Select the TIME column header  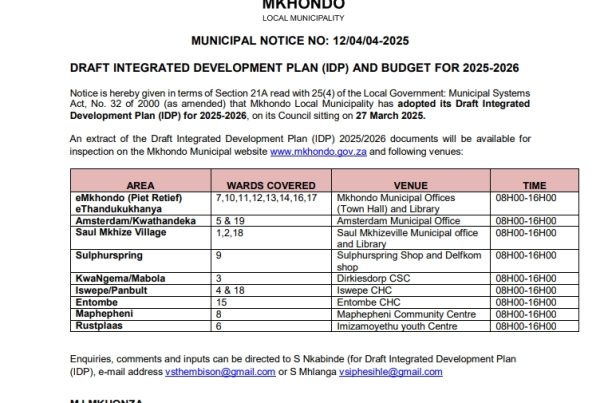tap(535, 180)
